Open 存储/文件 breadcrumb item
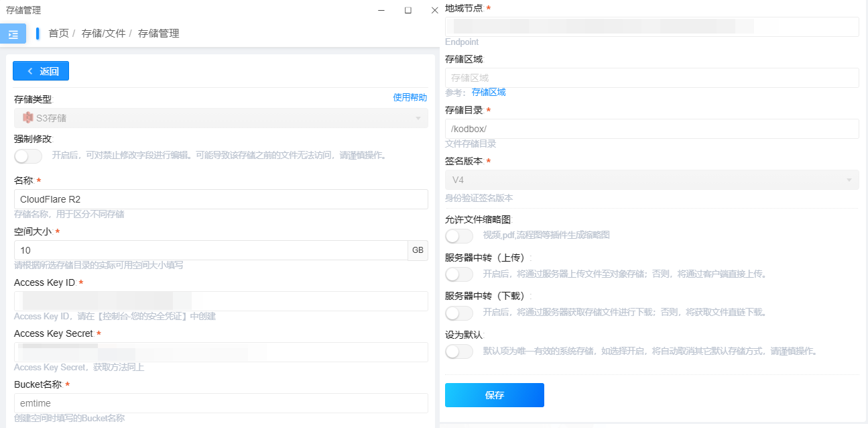The image size is (868, 428). click(x=103, y=34)
